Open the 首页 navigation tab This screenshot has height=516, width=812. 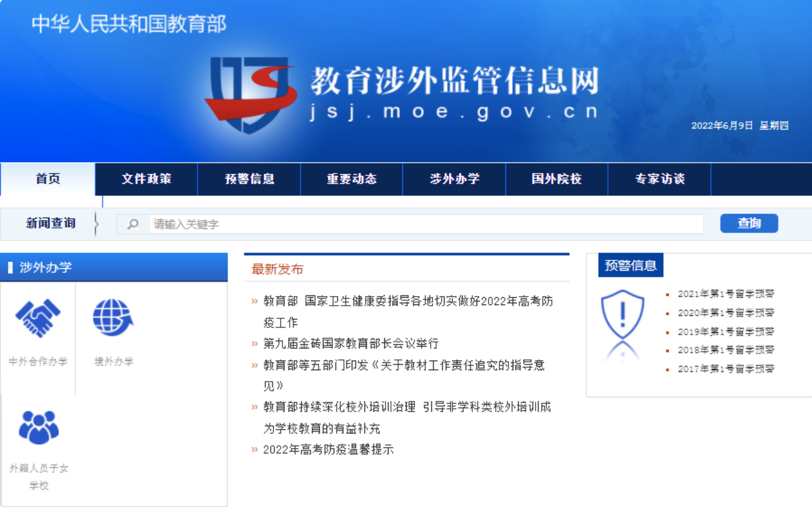coord(48,179)
